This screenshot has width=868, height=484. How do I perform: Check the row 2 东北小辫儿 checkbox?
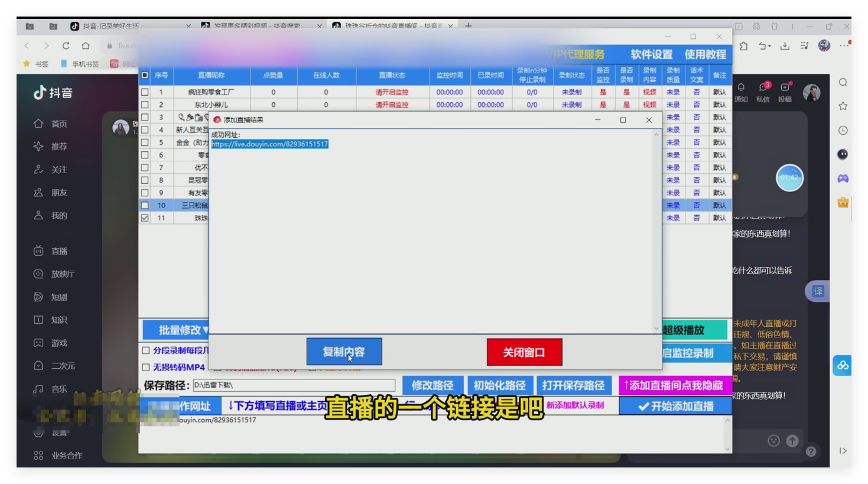click(145, 105)
